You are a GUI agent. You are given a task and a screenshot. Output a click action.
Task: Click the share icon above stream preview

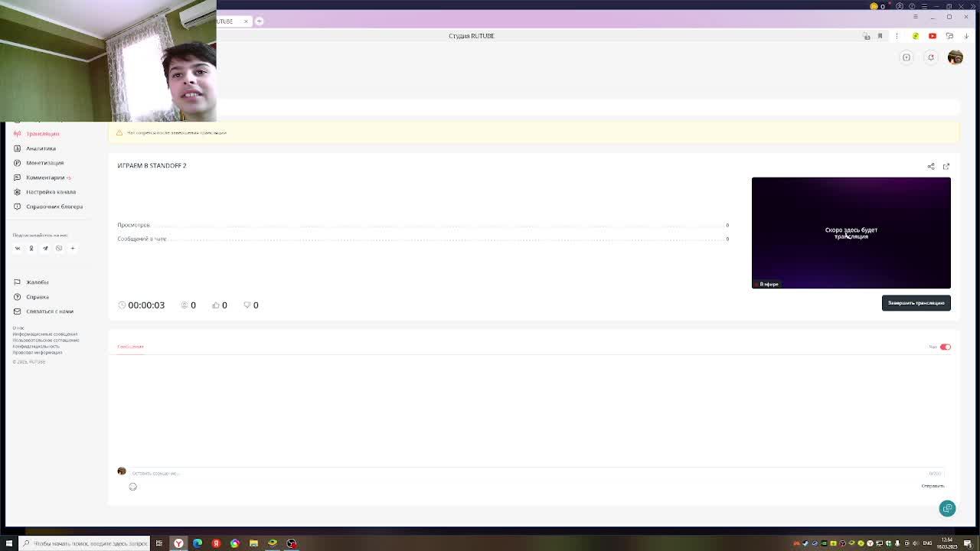coord(931,166)
